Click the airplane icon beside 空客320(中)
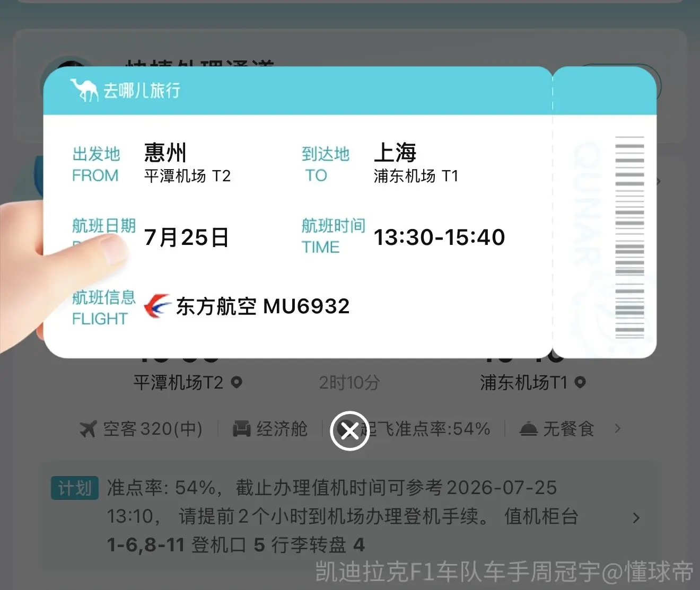 coord(88,429)
